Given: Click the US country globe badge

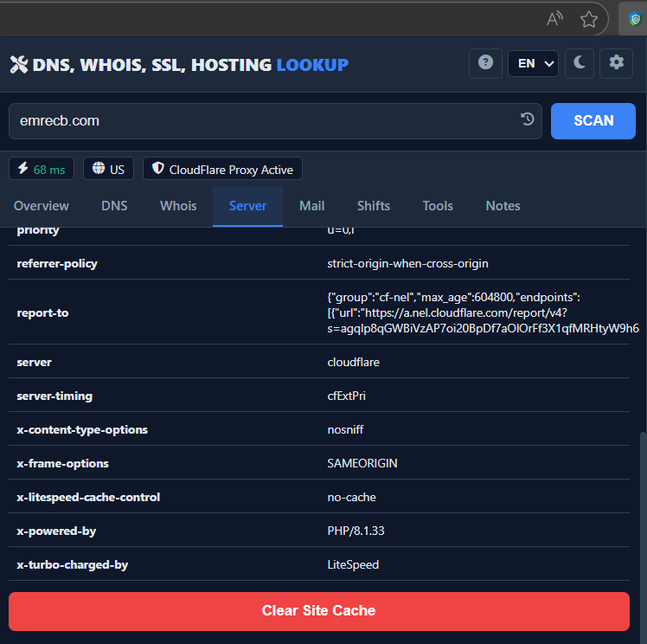Looking at the screenshot, I should click(x=108, y=169).
